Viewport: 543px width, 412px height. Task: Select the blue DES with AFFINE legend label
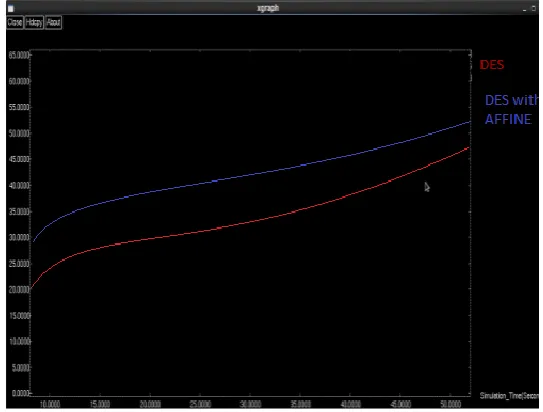(511, 110)
